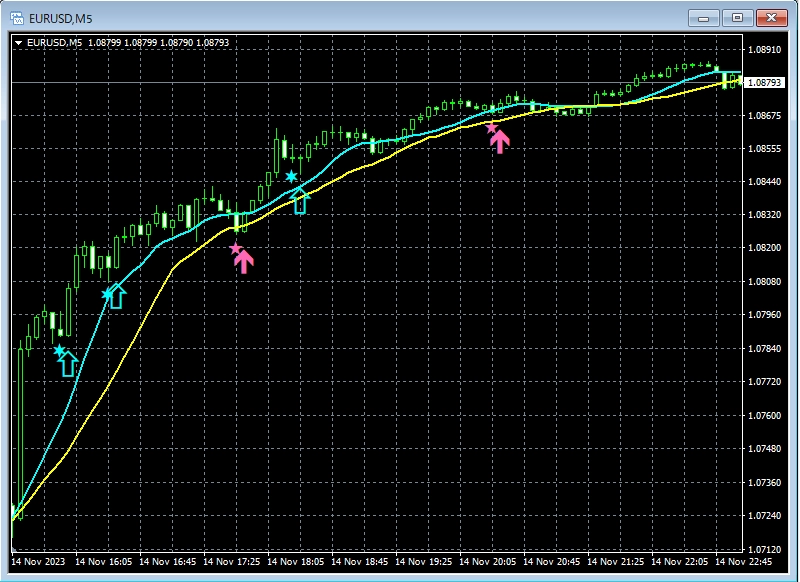Select the cyan star above 18:05 arrow

291,177
